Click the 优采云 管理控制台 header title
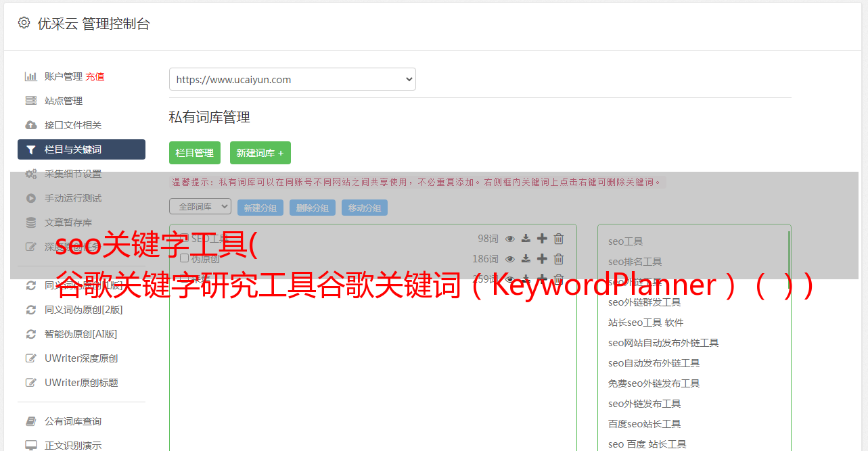868x451 pixels. [94, 24]
